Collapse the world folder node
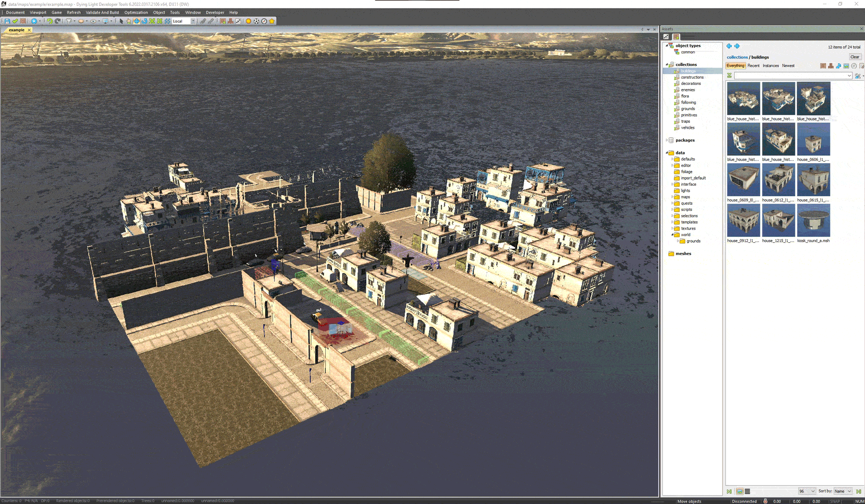865x504 pixels. click(x=672, y=235)
